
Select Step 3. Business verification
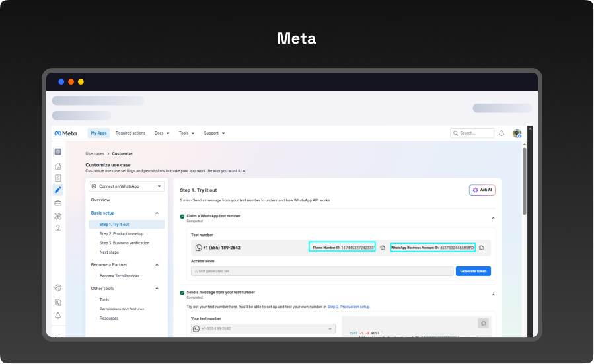pos(124,243)
